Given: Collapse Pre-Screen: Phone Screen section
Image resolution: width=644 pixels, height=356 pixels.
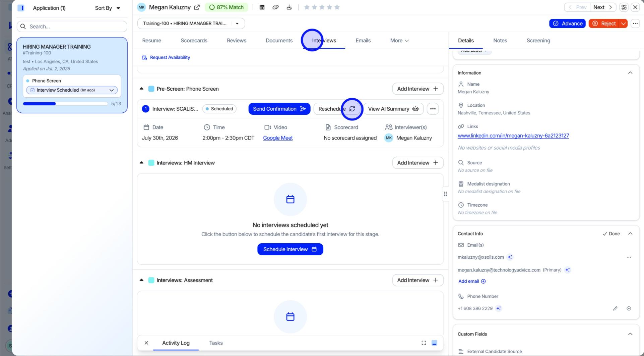Looking at the screenshot, I should pos(141,89).
